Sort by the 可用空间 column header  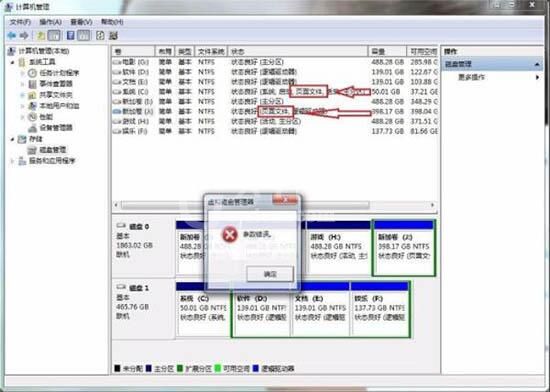point(422,52)
